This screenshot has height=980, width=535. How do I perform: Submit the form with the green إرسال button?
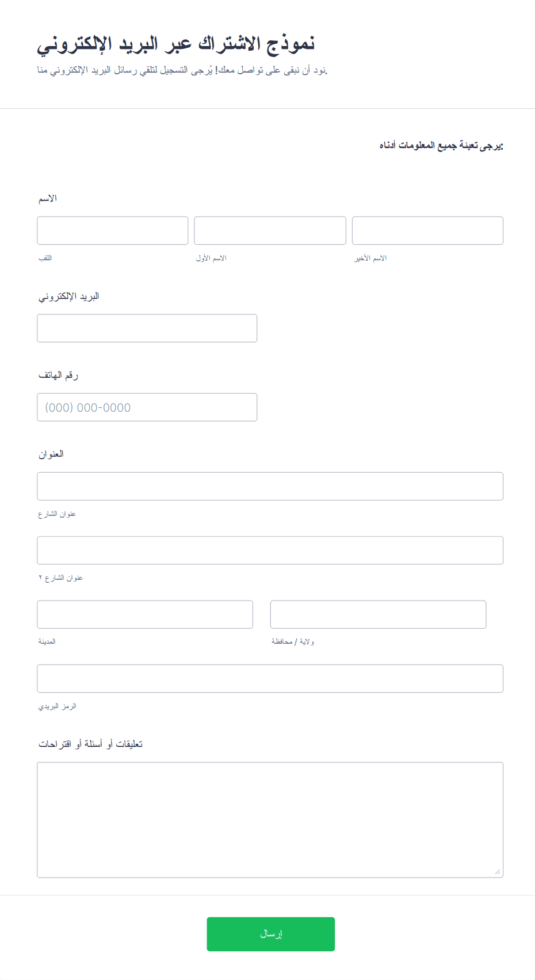click(271, 934)
